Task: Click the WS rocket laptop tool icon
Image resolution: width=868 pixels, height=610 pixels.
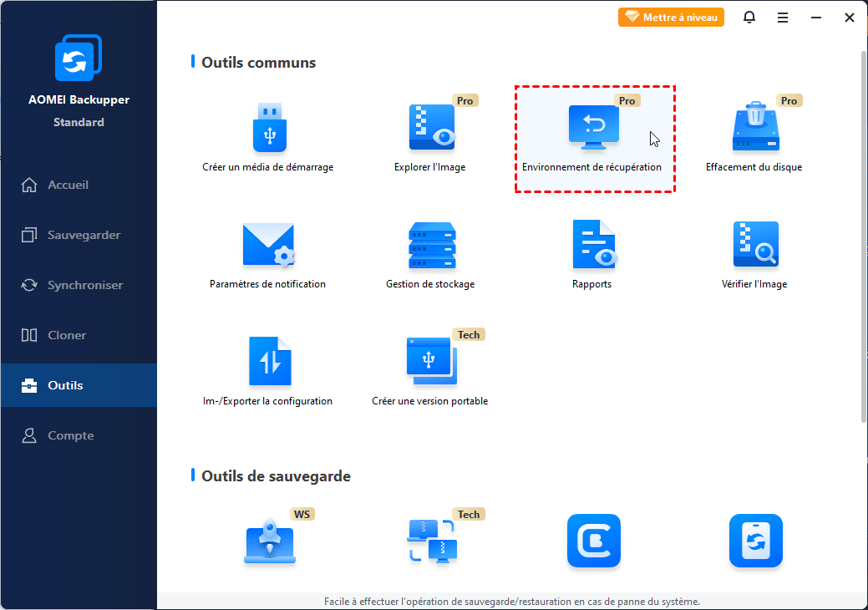Action: point(270,541)
